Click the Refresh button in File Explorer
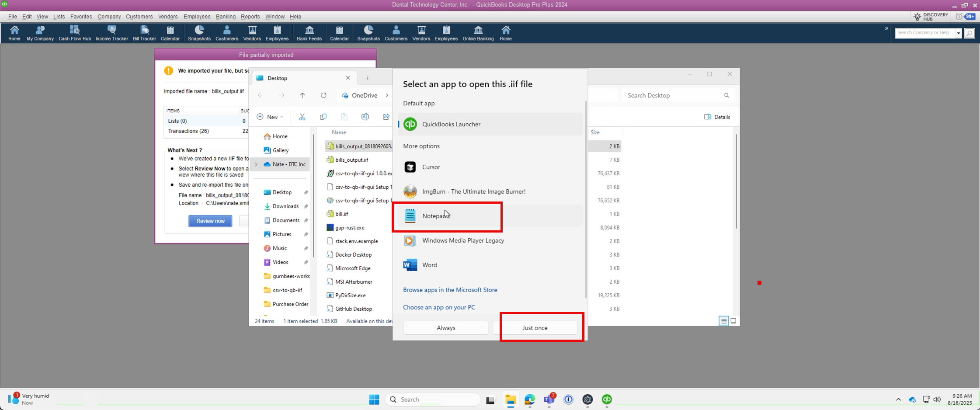The width and height of the screenshot is (980, 410). 323,95
